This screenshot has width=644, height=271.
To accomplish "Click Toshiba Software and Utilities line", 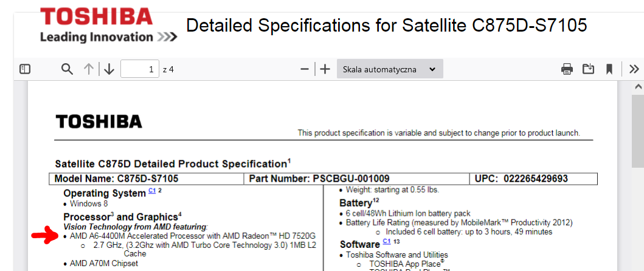I will coord(396,255).
